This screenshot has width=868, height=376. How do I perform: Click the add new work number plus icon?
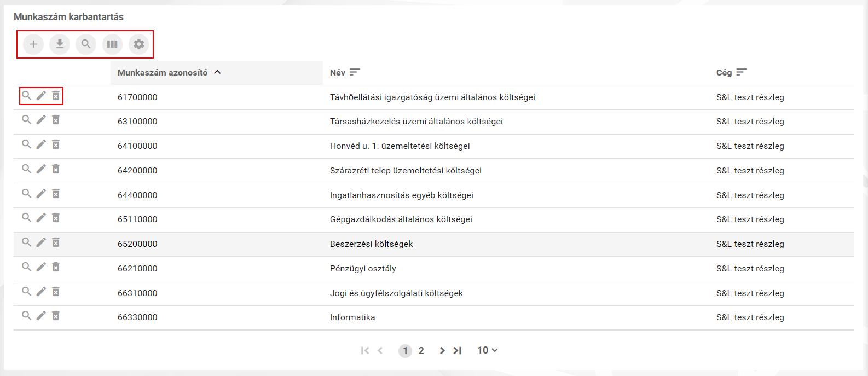coord(33,44)
